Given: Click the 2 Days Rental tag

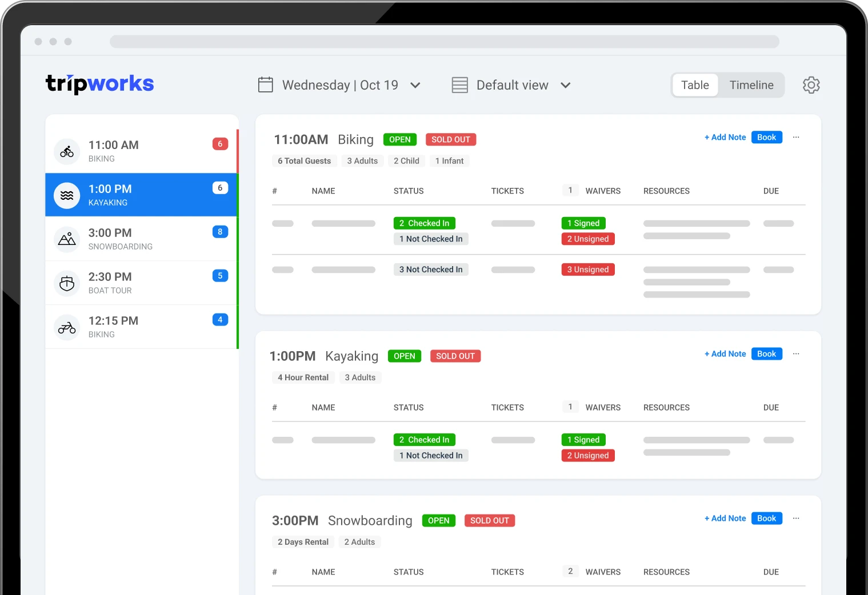Looking at the screenshot, I should tap(303, 542).
